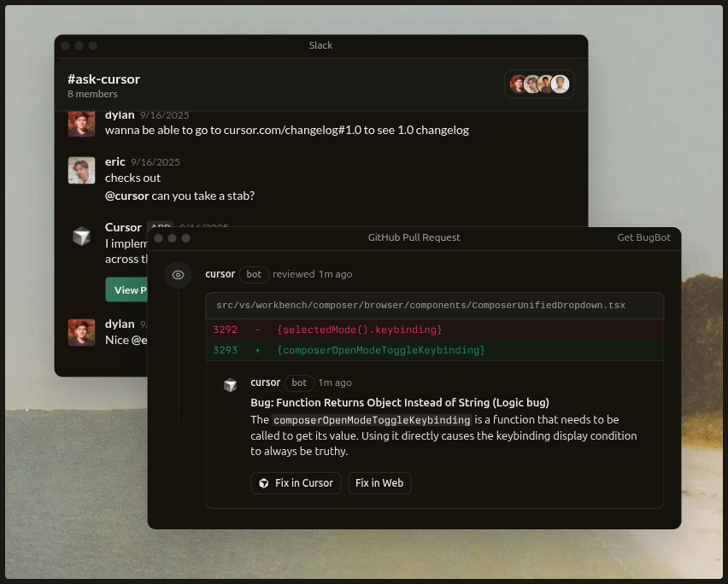Open the Get BugBot link
This screenshot has width=728, height=584.
pos(643,237)
